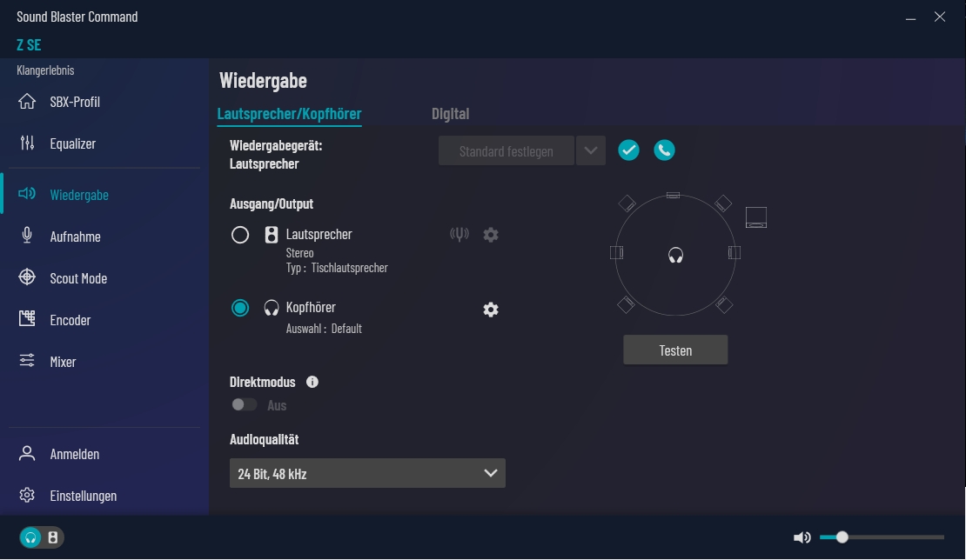Image resolution: width=966 pixels, height=560 pixels.
Task: Click the Standard festlegen button
Action: 506,150
